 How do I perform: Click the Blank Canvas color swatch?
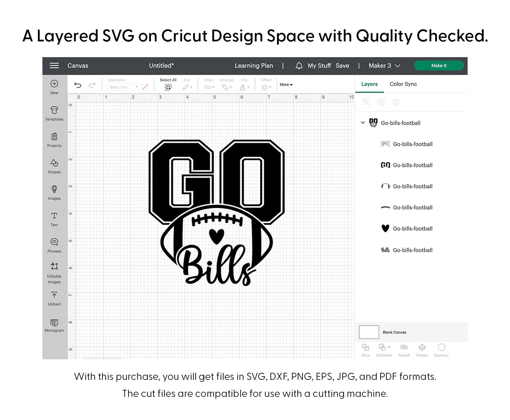369,332
